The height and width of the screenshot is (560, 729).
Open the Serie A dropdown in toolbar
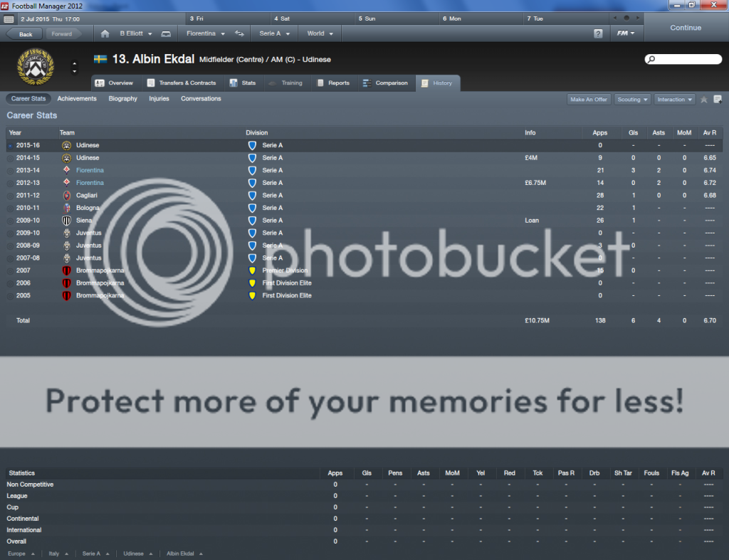(x=274, y=34)
